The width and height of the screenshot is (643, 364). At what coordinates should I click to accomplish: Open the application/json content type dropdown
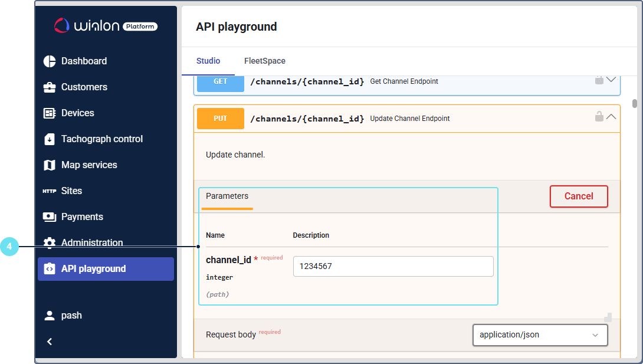(540, 335)
